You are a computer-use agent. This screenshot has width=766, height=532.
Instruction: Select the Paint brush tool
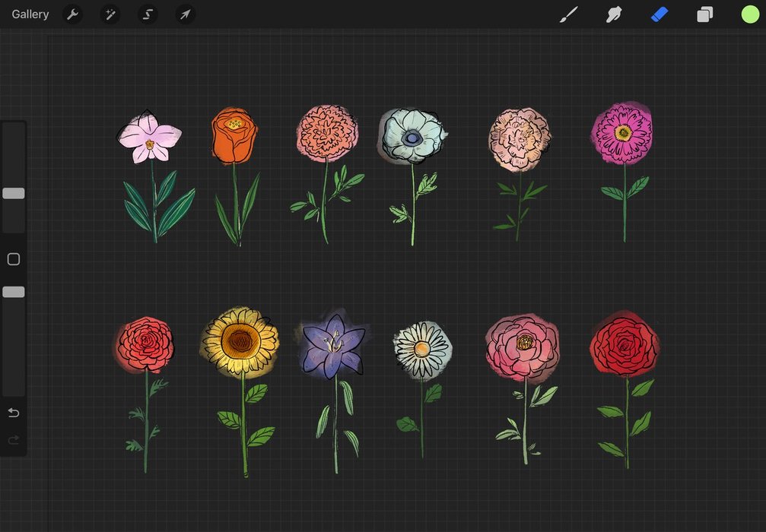coord(568,14)
